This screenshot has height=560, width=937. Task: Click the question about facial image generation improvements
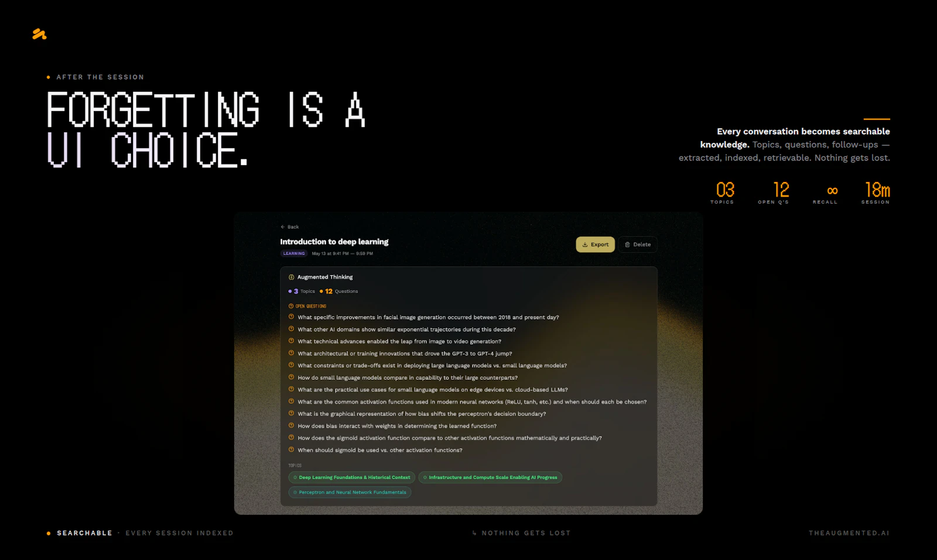[x=428, y=317]
